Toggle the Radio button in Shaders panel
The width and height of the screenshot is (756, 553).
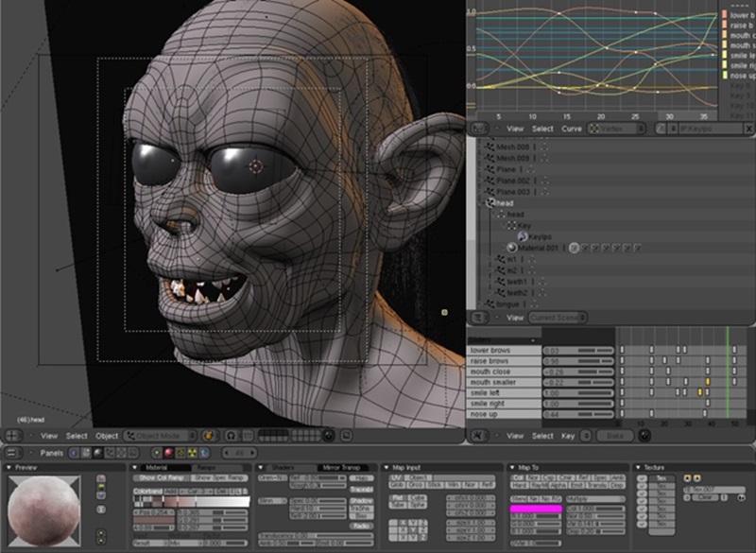point(361,526)
